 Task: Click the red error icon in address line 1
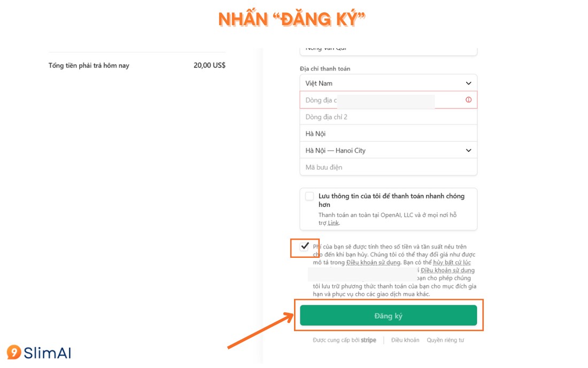469,100
